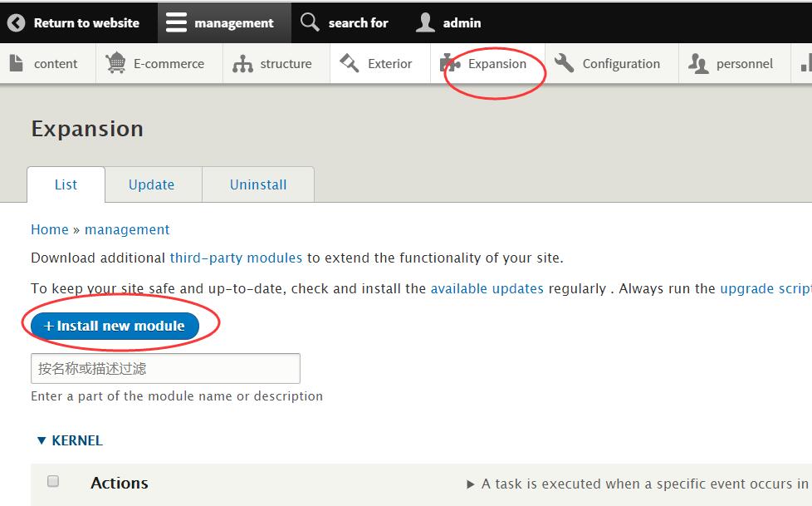Expand the Actions module description
This screenshot has height=506, width=812.
click(471, 484)
